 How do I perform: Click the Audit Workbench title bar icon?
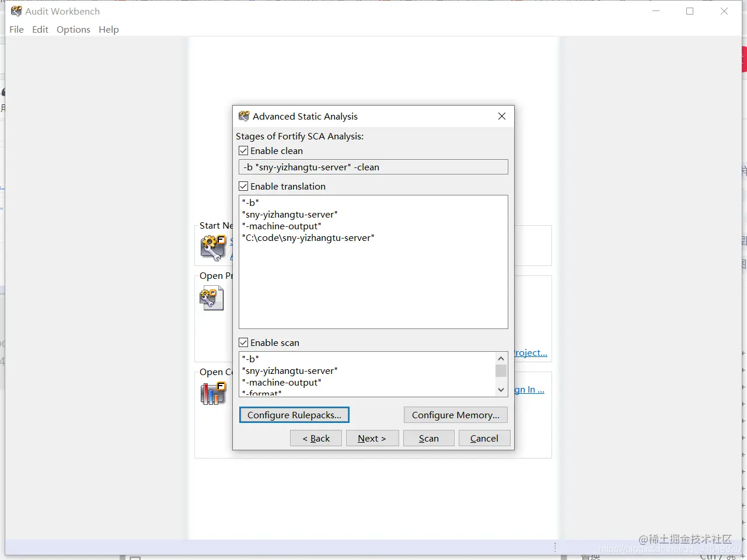point(16,11)
